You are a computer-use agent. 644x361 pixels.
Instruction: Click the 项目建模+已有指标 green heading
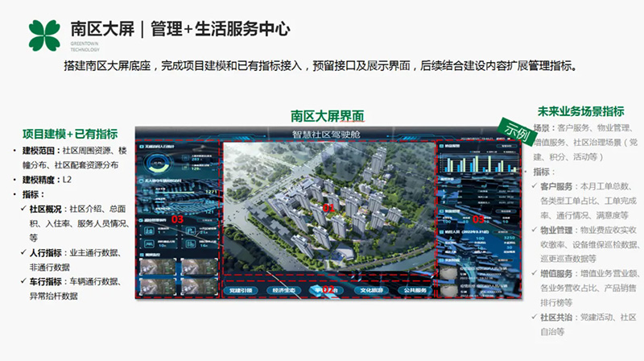pyautogui.click(x=69, y=134)
